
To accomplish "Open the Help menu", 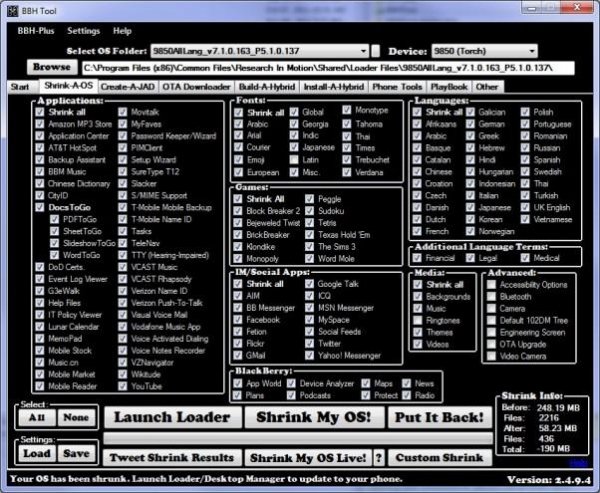I will click(122, 31).
